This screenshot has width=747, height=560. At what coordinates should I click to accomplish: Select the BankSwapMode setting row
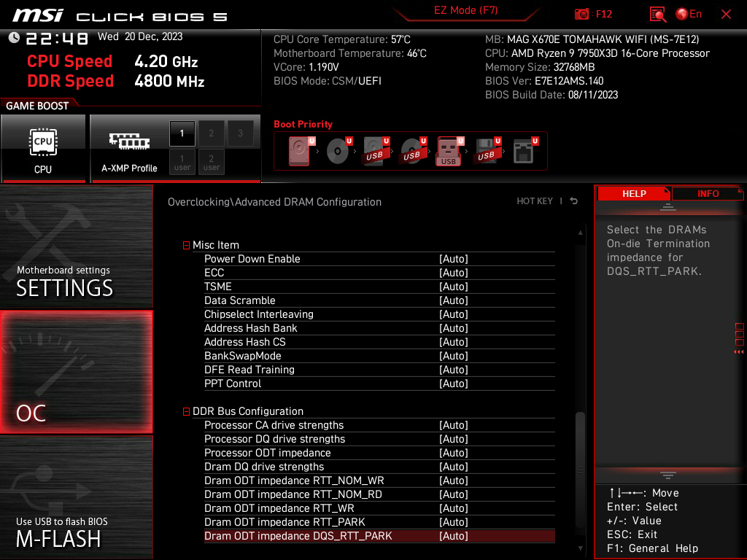379,356
